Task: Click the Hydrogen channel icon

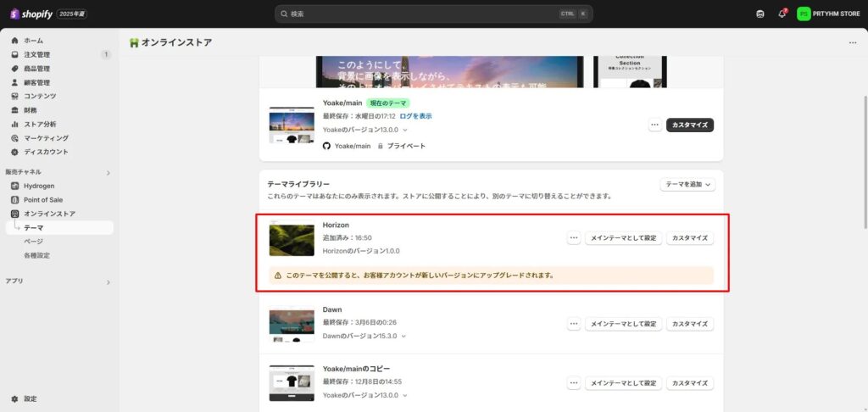Action: [x=15, y=186]
